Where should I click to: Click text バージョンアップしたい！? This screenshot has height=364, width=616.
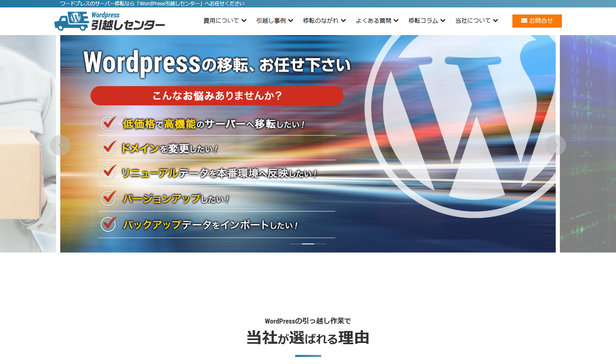(x=176, y=199)
